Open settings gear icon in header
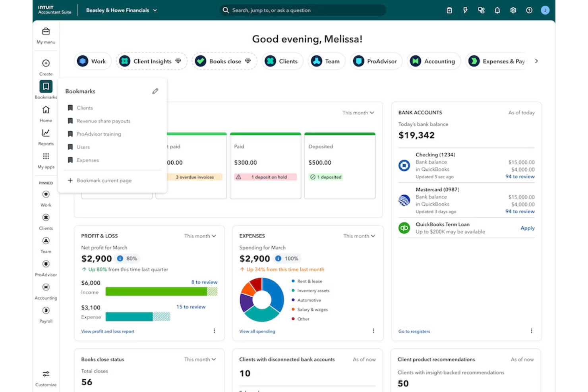Image resolution: width=588 pixels, height=392 pixels. tap(513, 10)
